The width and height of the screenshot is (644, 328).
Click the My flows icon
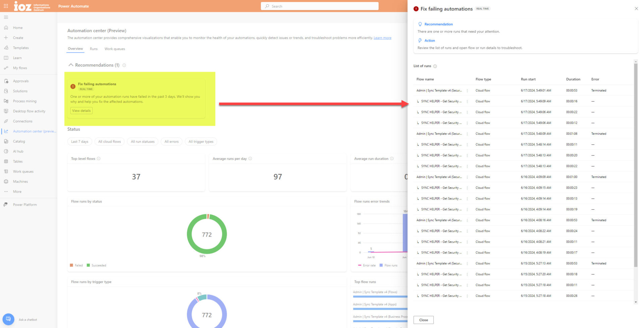click(x=6, y=68)
